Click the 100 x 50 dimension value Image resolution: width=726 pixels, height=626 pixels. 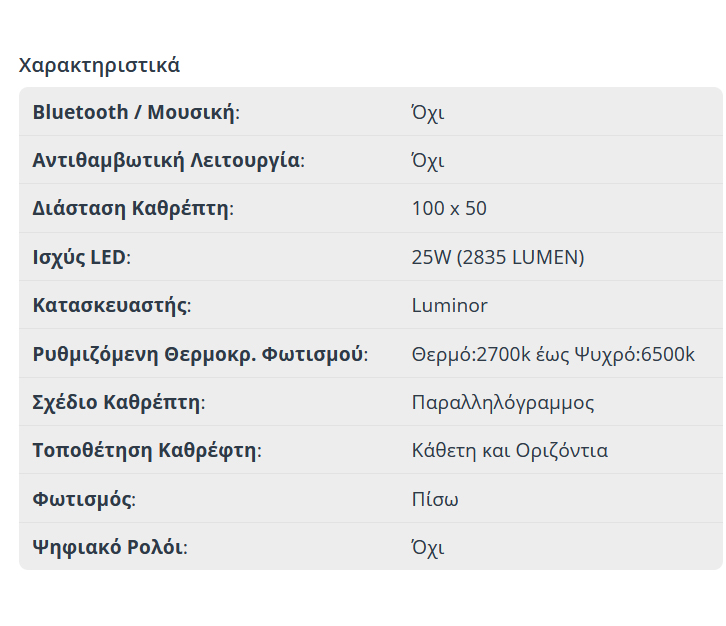coord(449,209)
